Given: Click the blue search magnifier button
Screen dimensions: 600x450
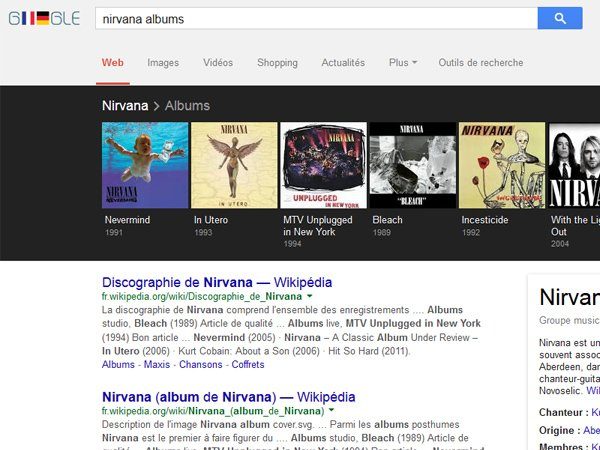Looking at the screenshot, I should 560,18.
